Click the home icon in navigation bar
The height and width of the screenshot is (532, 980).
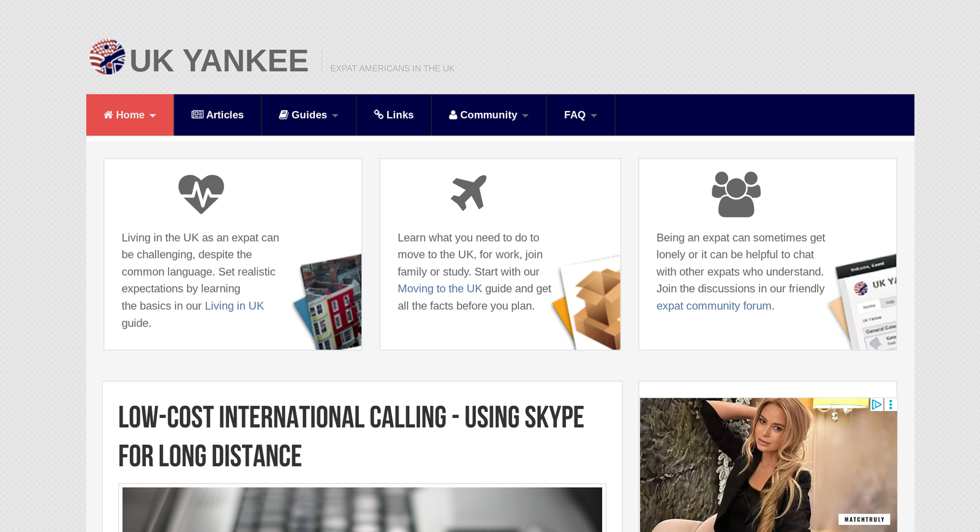point(108,115)
